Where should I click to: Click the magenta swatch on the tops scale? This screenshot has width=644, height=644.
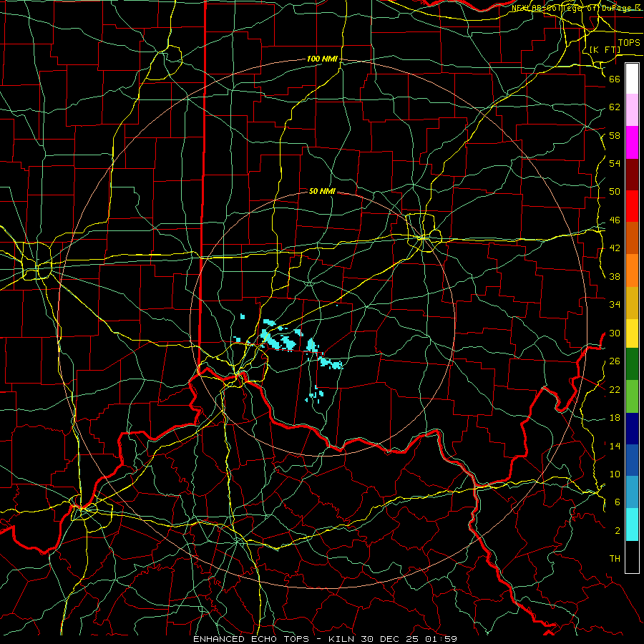pos(632,142)
